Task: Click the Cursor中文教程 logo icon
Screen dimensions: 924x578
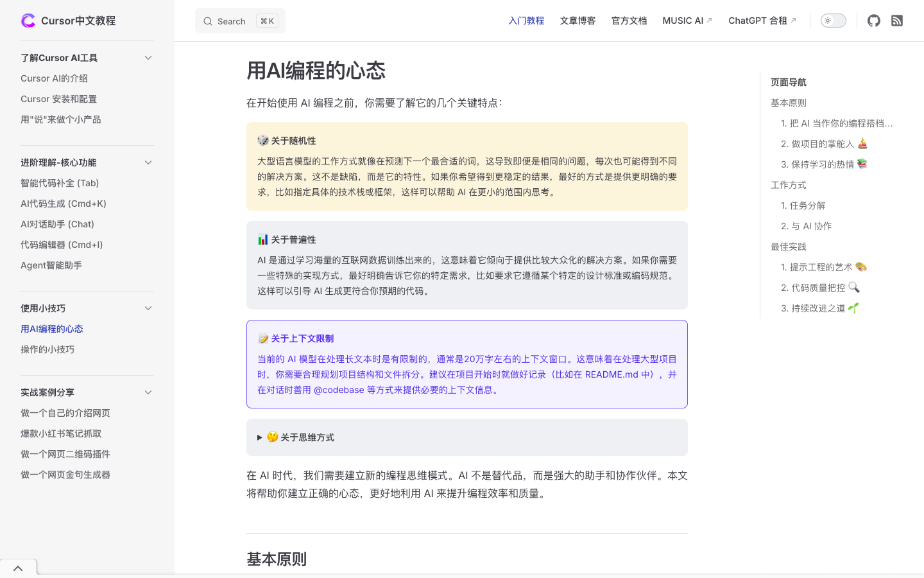Action: pos(28,21)
